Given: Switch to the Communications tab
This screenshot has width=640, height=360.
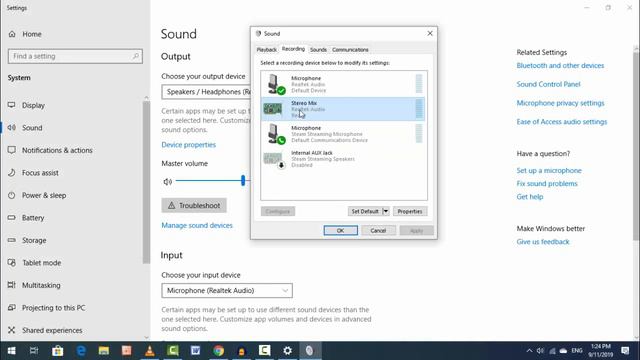Looking at the screenshot, I should click(x=350, y=50).
